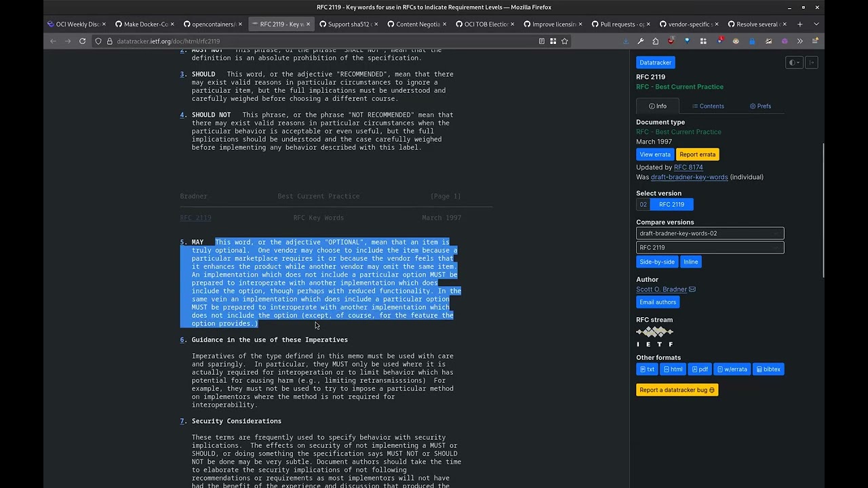The width and height of the screenshot is (868, 488).
Task: Click the blue Datatracker button
Action: point(655,62)
